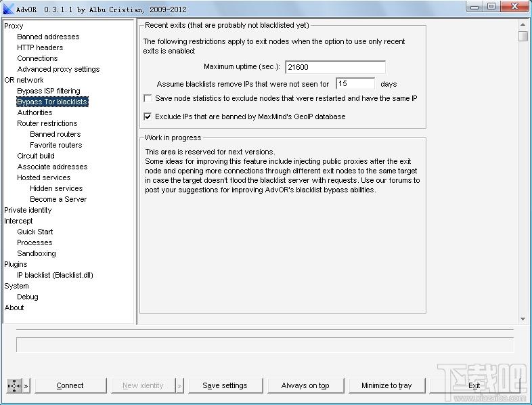The image size is (532, 405).
Task: Open Associate addresses page
Action: click(52, 167)
